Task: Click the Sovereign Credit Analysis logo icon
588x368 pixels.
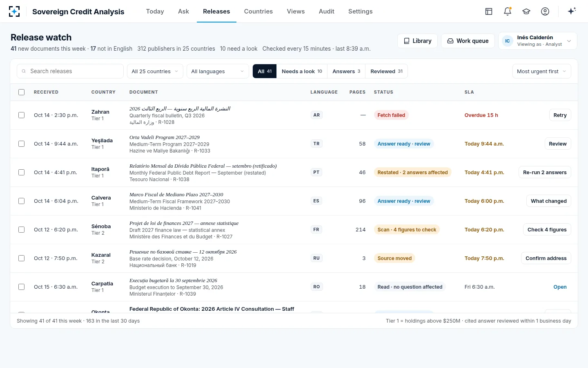Action: pos(14,11)
